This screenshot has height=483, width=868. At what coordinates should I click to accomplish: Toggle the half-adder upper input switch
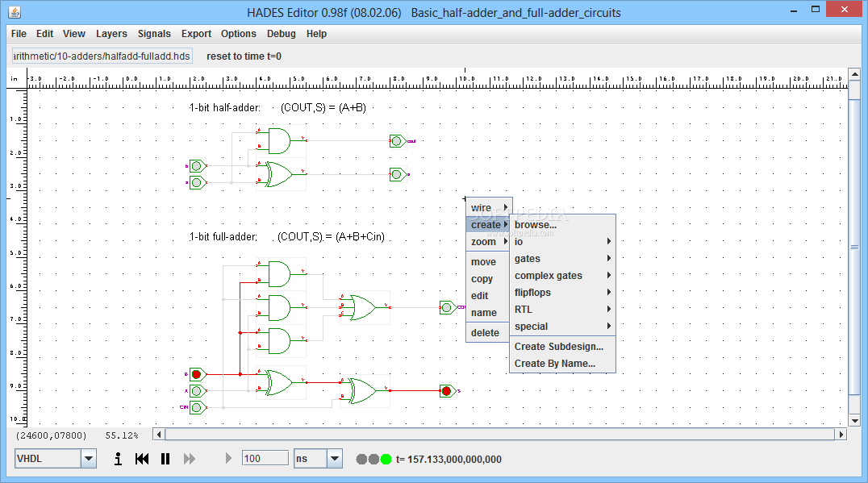click(x=197, y=166)
